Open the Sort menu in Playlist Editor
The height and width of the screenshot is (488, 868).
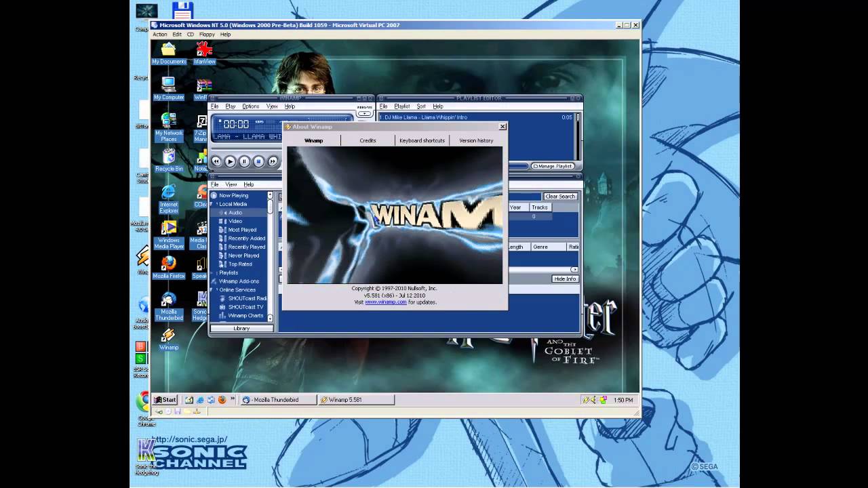pyautogui.click(x=421, y=106)
